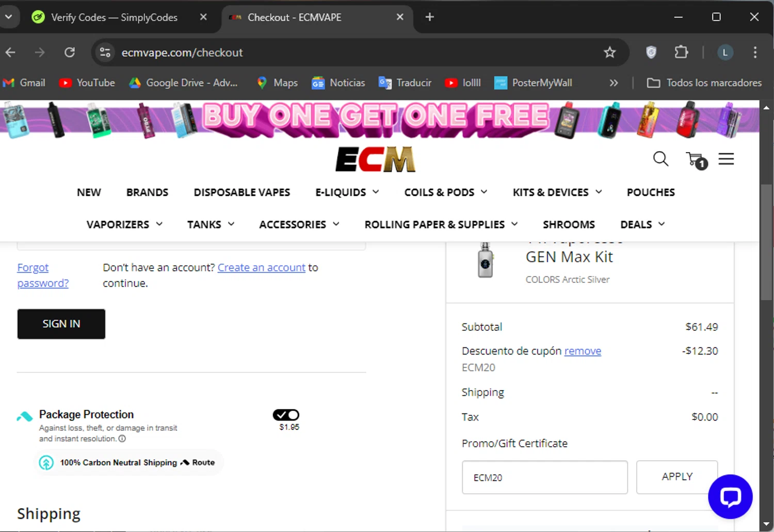Switch to the Verify Codes SimplyCodes tab

114,17
